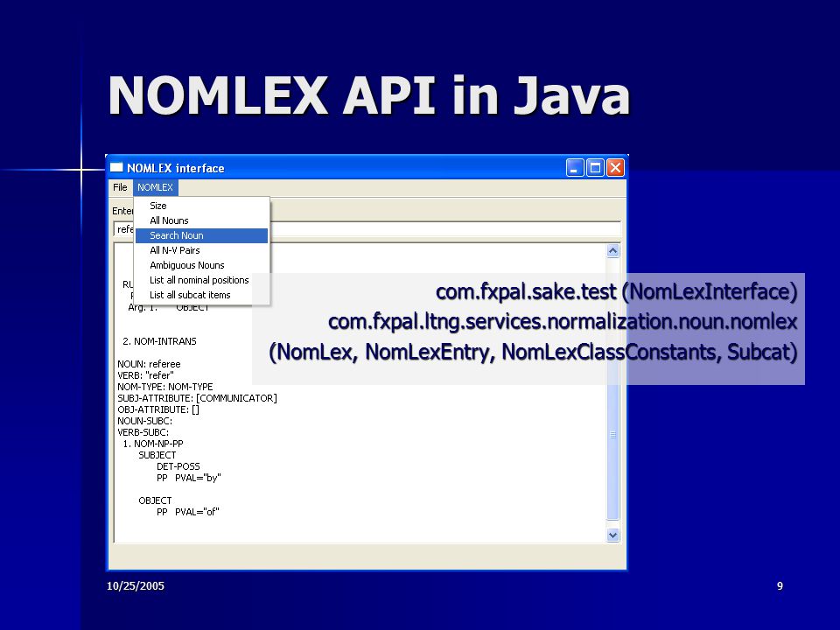Click the slide date 10/25/2005
This screenshot has width=840, height=630.
tap(136, 586)
